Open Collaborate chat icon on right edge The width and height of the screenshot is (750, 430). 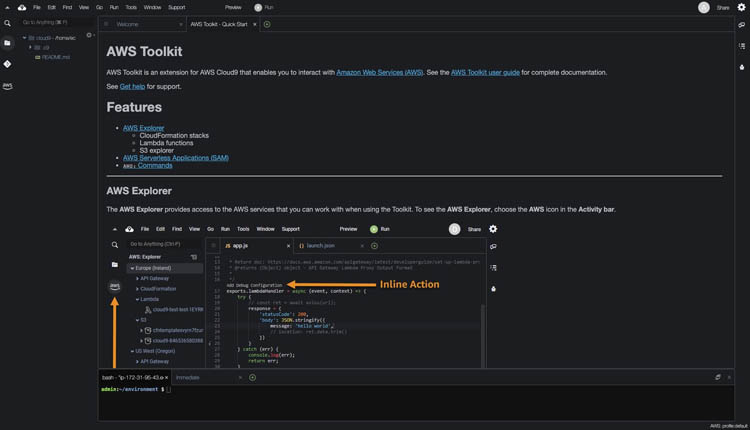point(741,24)
